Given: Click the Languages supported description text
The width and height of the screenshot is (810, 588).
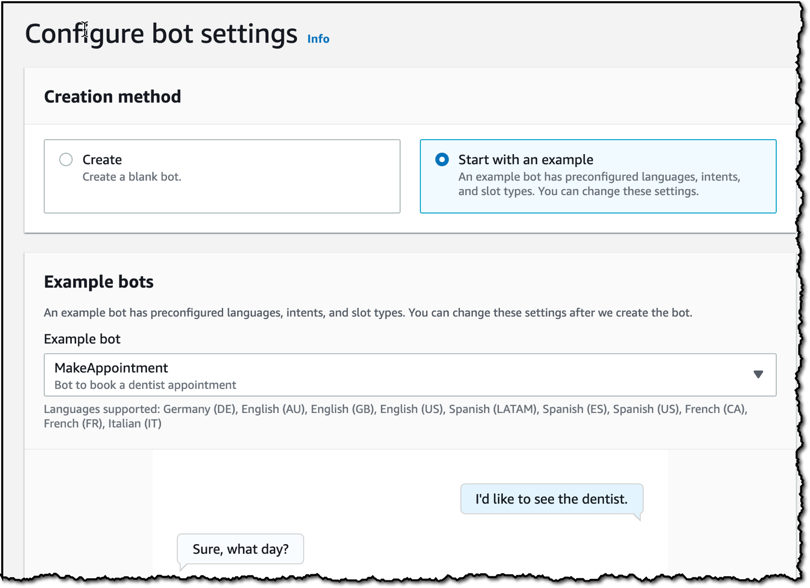Looking at the screenshot, I should (396, 416).
